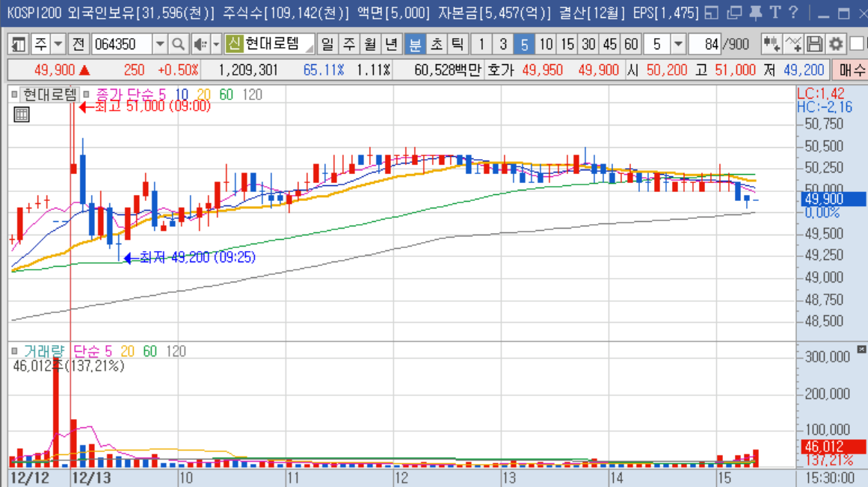The image size is (868, 487).
Task: Click the 12/13 date label on time axis
Action: 91,478
